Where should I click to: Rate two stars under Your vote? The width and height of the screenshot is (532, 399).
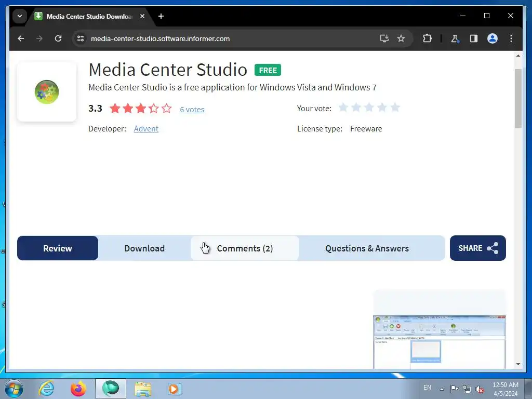[356, 108]
